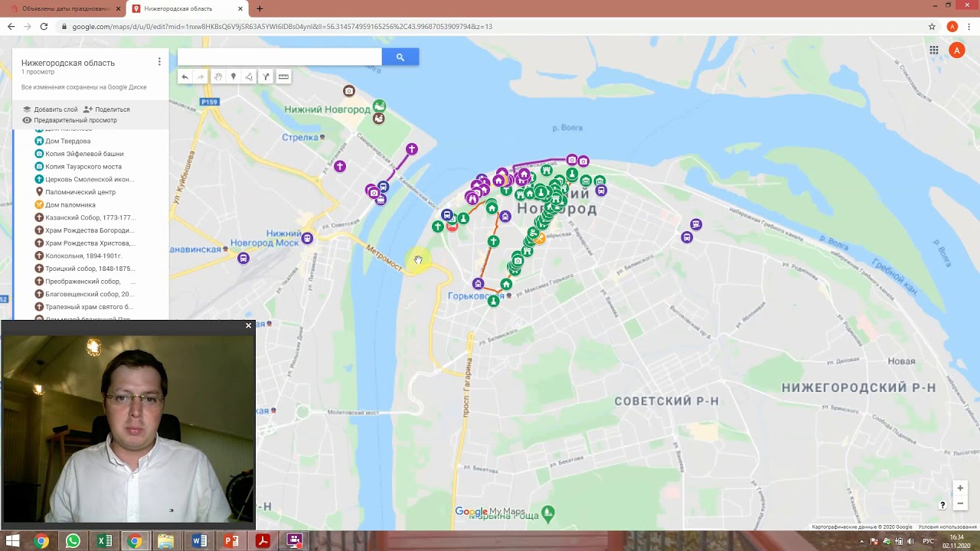Choose the add marker tool

coord(234,77)
